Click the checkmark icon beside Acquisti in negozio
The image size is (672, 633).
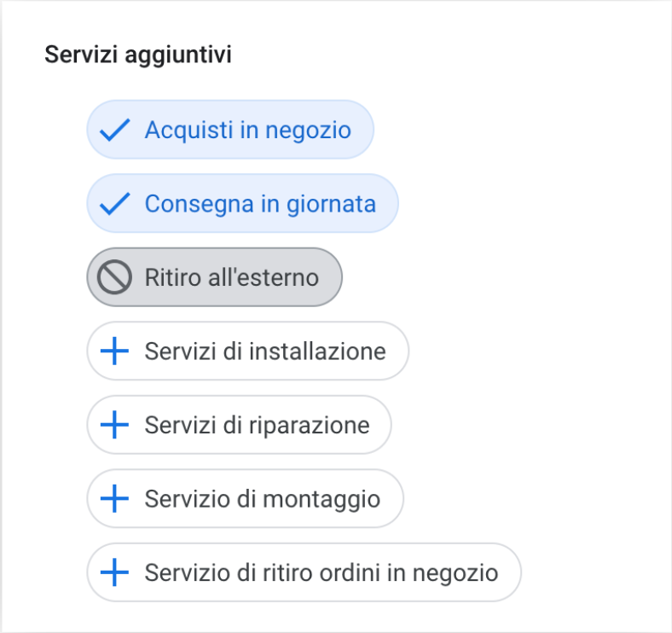114,130
